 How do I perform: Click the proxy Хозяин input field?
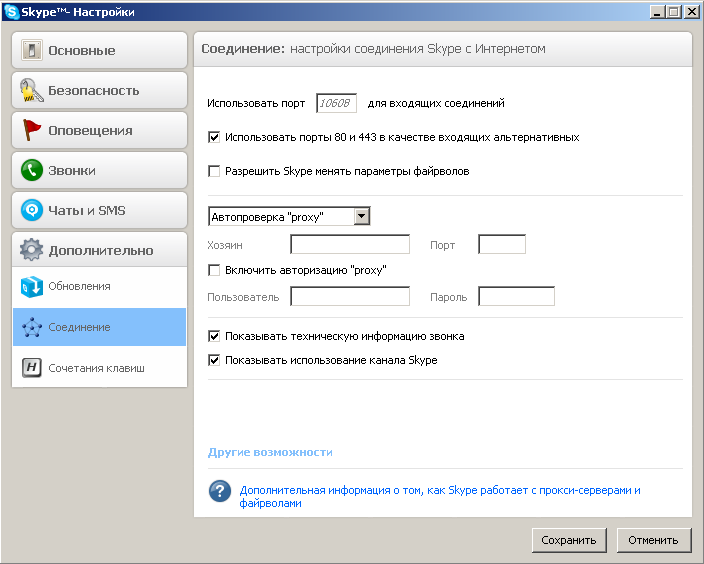[350, 244]
